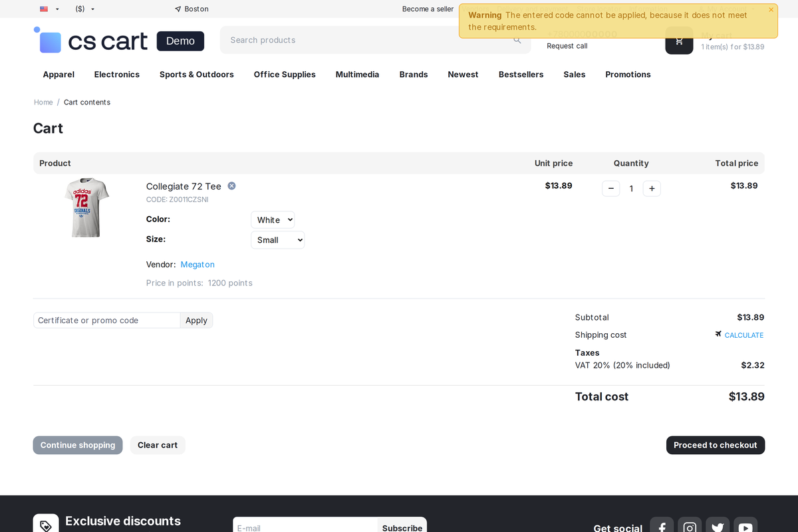
Task: Click the 'Price in points: 1200 points' text
Action: point(199,283)
